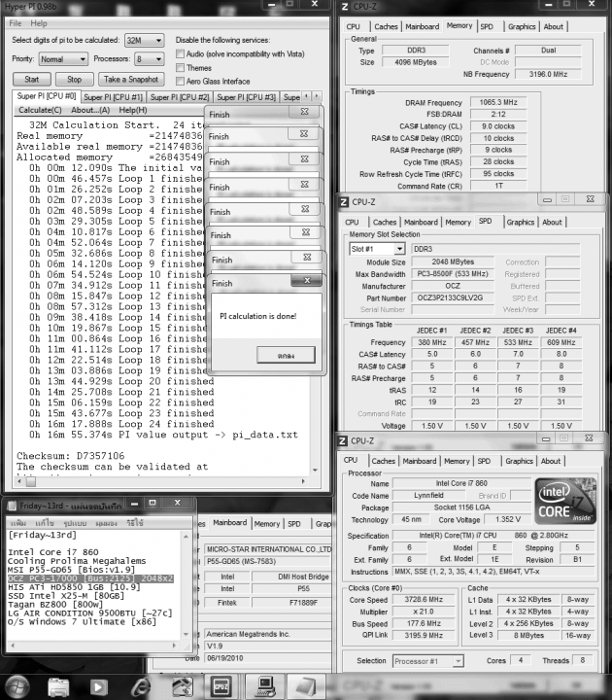Viewport: 612px width, 700px height.
Task: Open the Help(H) menu in Super PI
Action: (133, 110)
